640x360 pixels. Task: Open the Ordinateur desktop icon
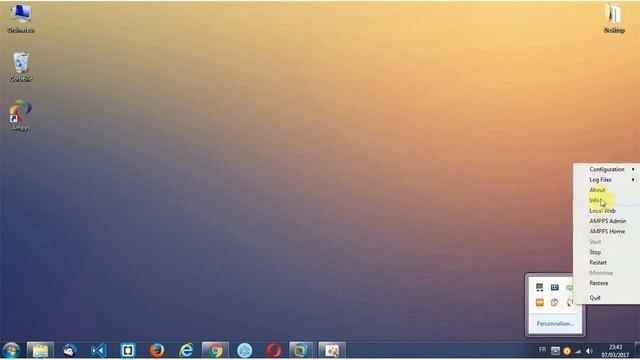[21, 18]
